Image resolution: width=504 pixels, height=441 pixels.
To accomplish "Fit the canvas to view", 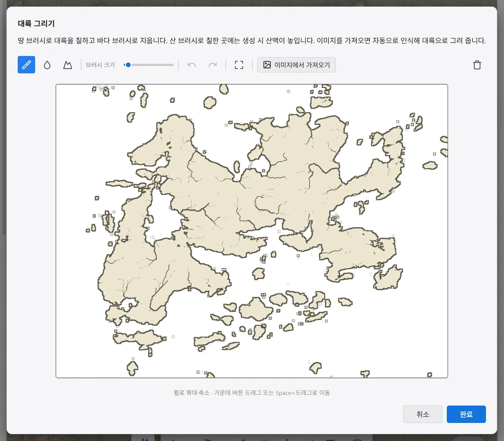I will pos(239,65).
